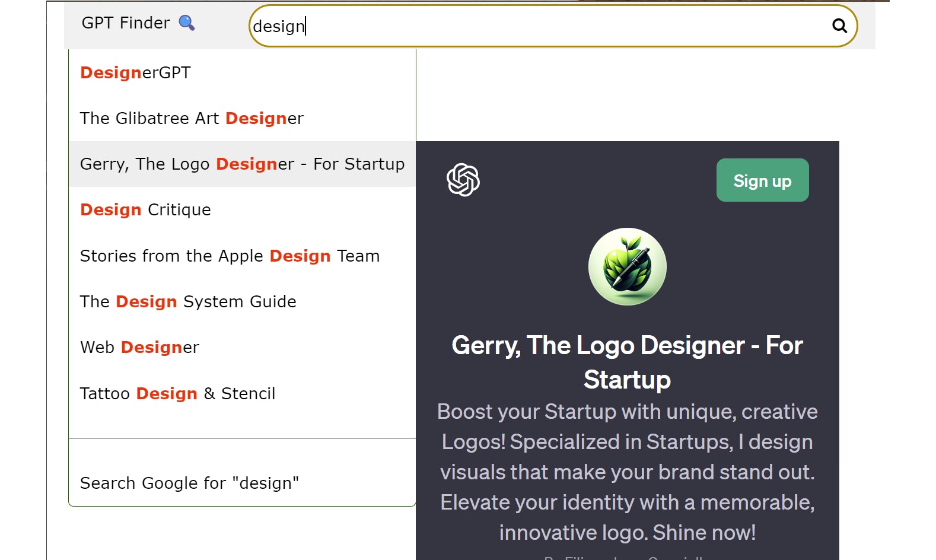
Task: Click the GPT Finder title text
Action: 126,23
